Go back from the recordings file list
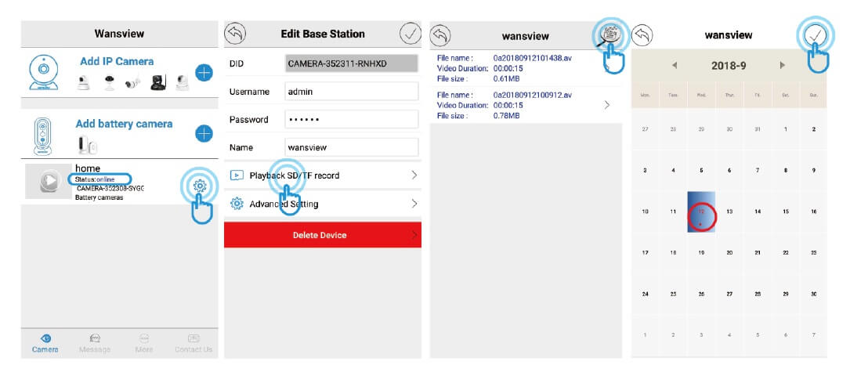 [x=440, y=35]
